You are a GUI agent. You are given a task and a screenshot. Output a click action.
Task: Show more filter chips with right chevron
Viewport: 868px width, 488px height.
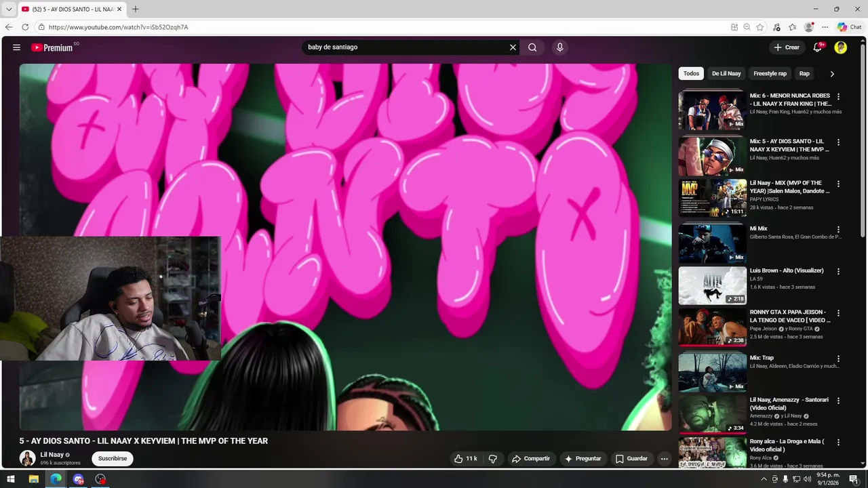(x=832, y=74)
